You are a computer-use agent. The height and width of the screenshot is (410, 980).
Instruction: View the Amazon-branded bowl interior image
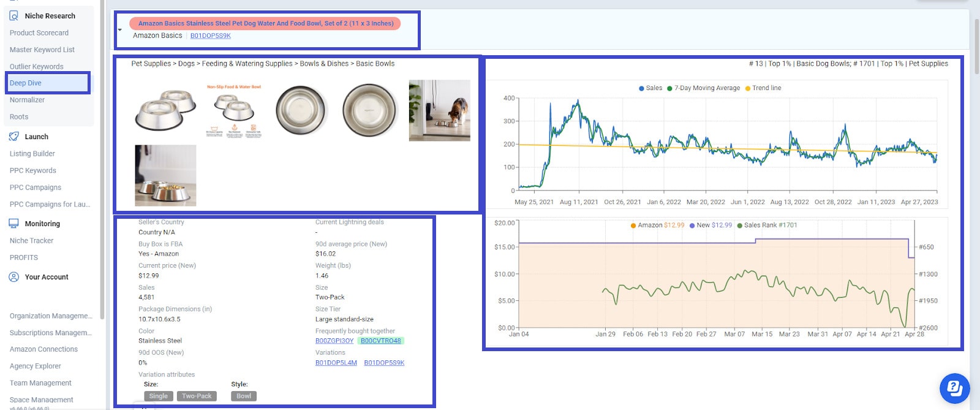369,110
